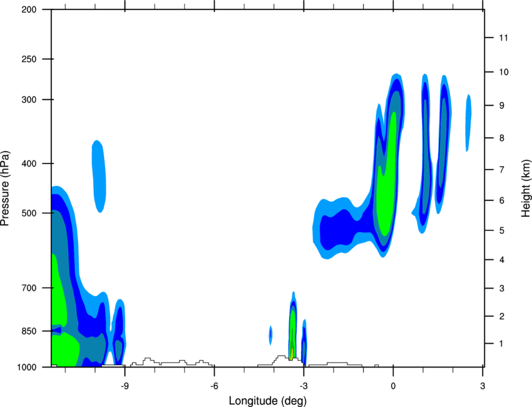Viewport: 532px width, 407px height.
Task: Pick the 6 km height label
Action: pyautogui.click(x=501, y=200)
